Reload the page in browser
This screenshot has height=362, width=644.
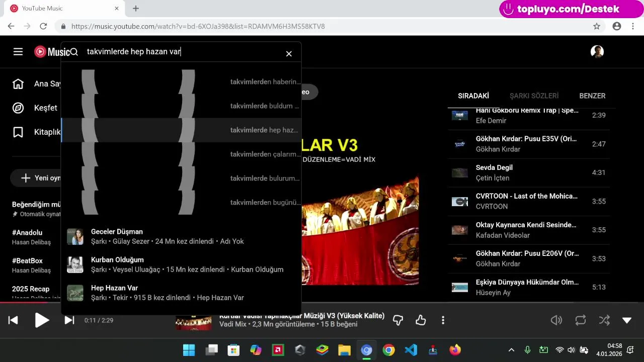coord(43,26)
